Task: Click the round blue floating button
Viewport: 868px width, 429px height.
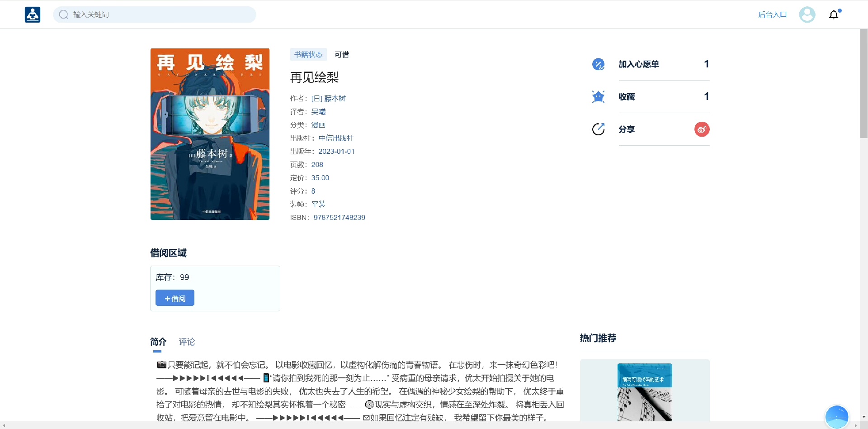Action: click(837, 417)
